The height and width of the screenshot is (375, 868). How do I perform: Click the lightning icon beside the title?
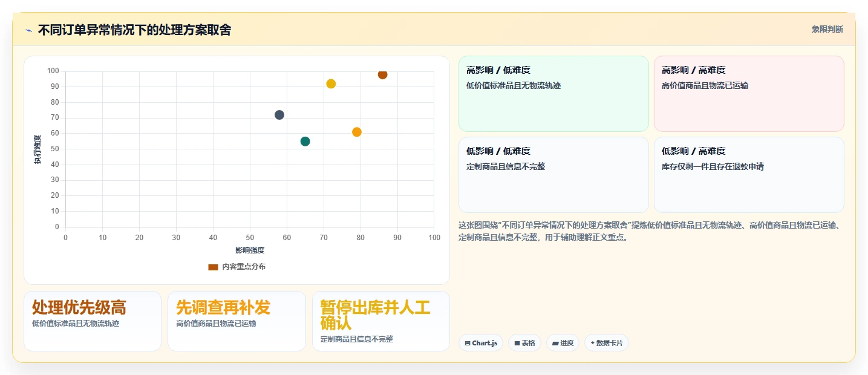click(x=28, y=30)
